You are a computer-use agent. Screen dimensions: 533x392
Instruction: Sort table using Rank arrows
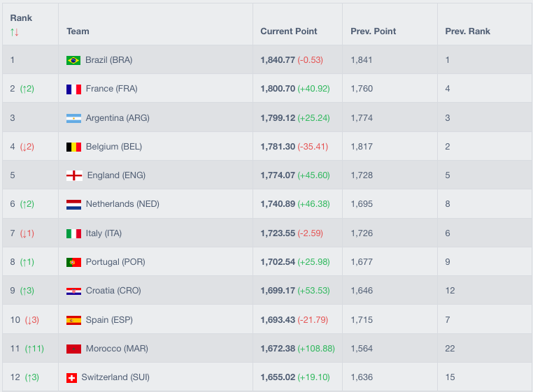(14, 31)
